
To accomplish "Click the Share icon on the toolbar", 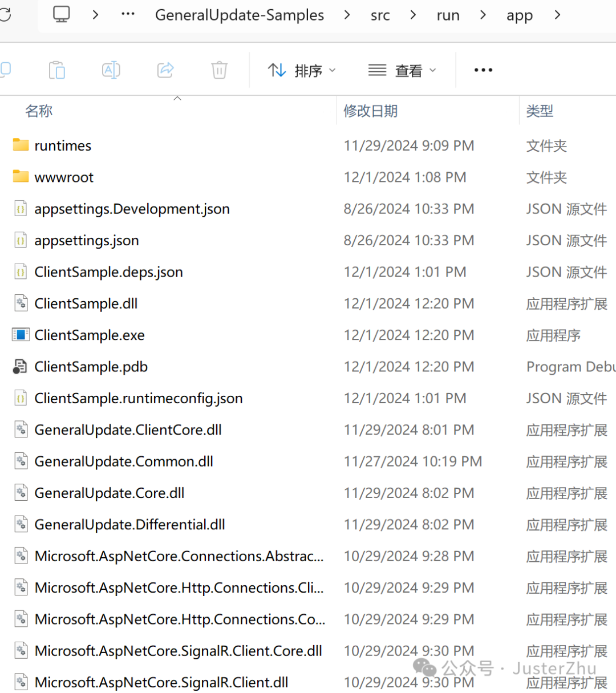I will pos(165,70).
